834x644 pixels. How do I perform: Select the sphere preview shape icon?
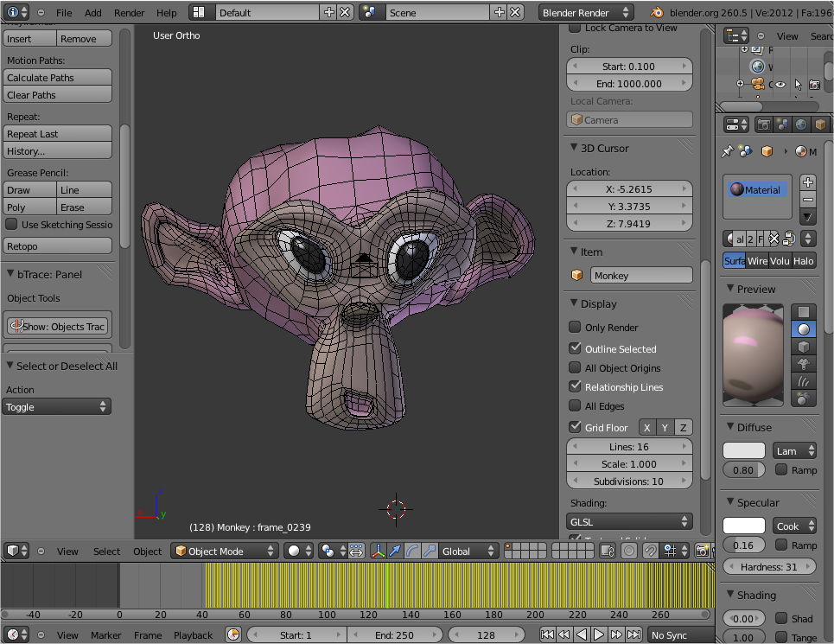click(x=804, y=329)
